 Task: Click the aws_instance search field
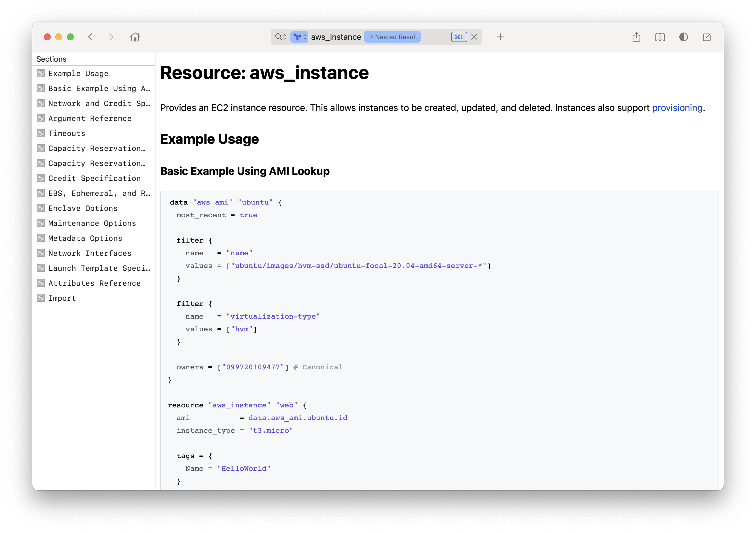point(336,37)
